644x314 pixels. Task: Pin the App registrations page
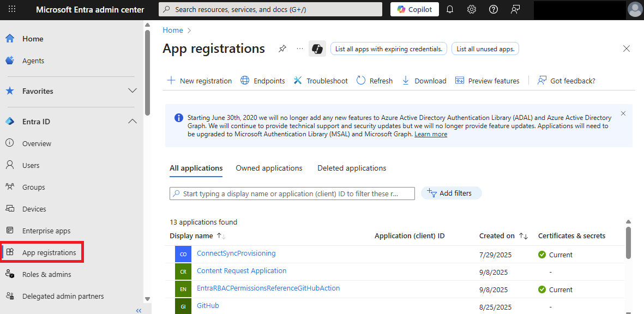click(x=282, y=49)
